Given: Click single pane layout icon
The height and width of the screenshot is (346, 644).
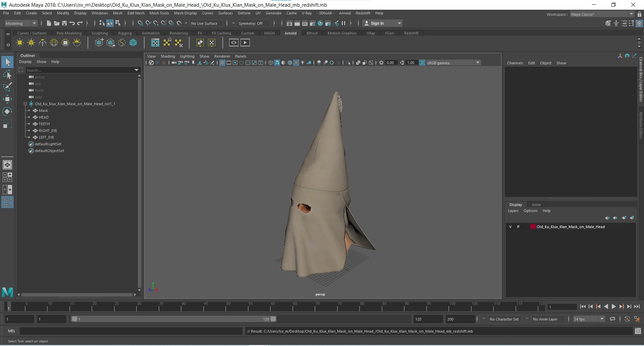Looking at the screenshot, I should point(7,165).
